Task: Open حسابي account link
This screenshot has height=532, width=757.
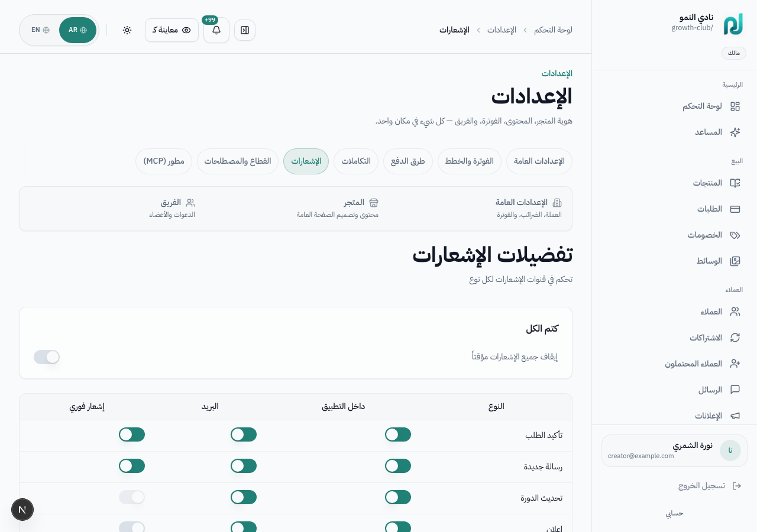Action: (x=675, y=513)
